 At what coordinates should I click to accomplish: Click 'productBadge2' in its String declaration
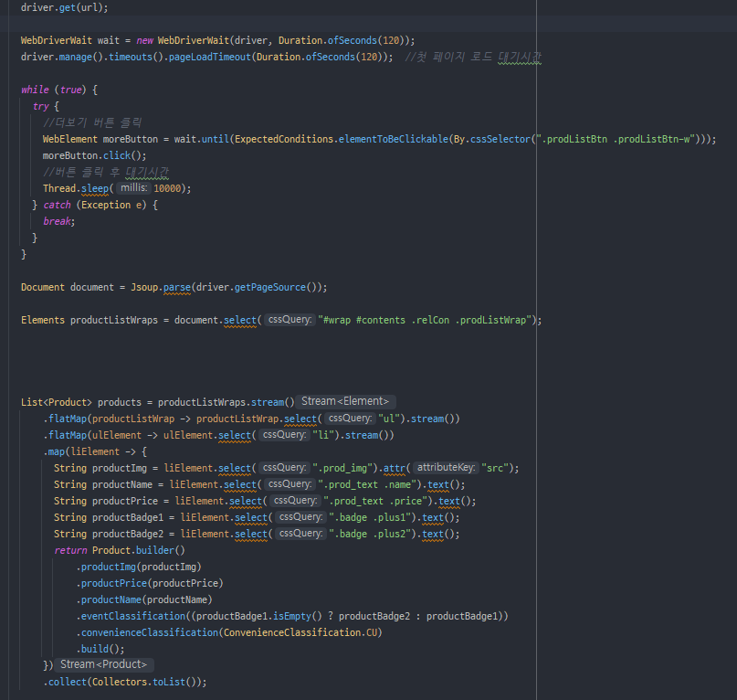tap(128, 535)
